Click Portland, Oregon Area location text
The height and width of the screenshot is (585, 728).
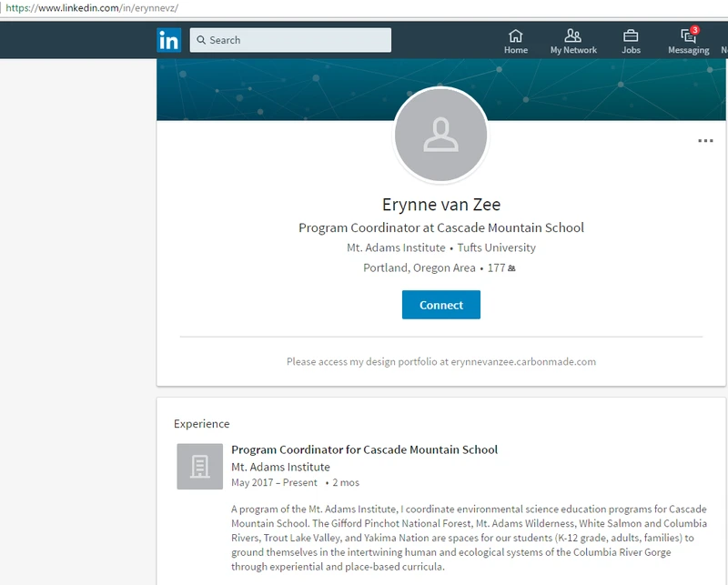tap(420, 267)
